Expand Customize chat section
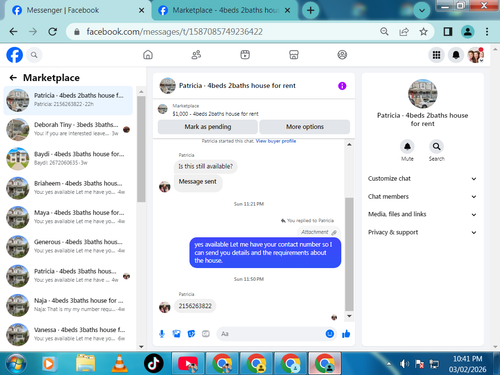The width and height of the screenshot is (500, 375). tap(422, 179)
